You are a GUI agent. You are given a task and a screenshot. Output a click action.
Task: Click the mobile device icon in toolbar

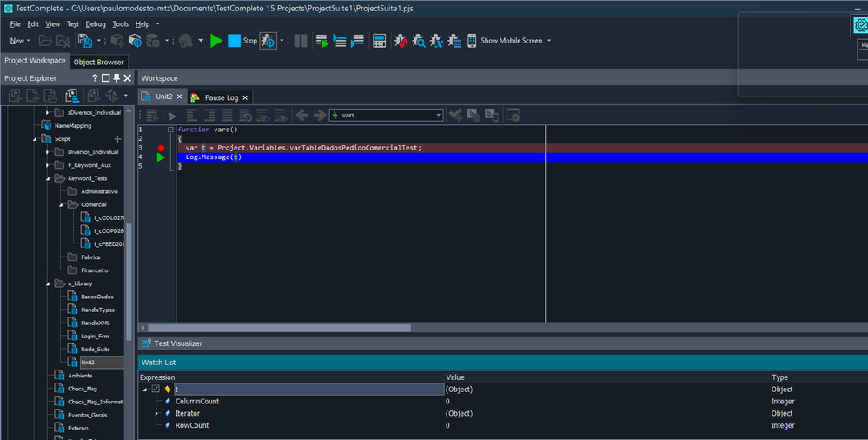coord(472,41)
